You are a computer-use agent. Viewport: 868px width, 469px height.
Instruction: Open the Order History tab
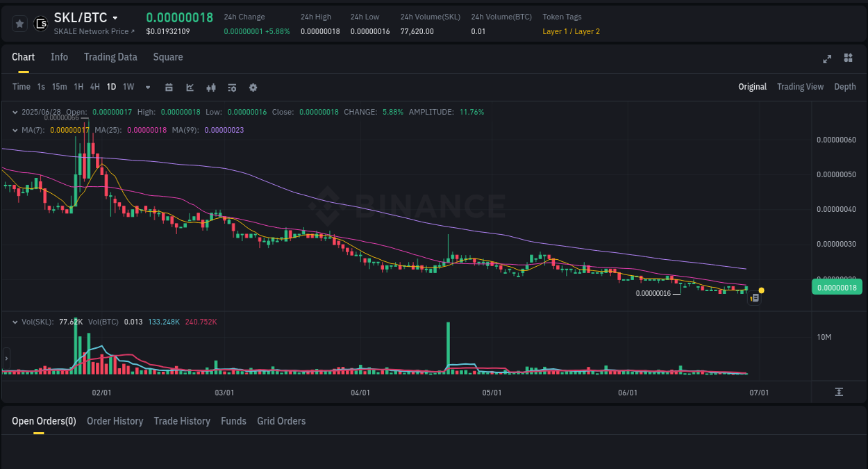(x=115, y=421)
